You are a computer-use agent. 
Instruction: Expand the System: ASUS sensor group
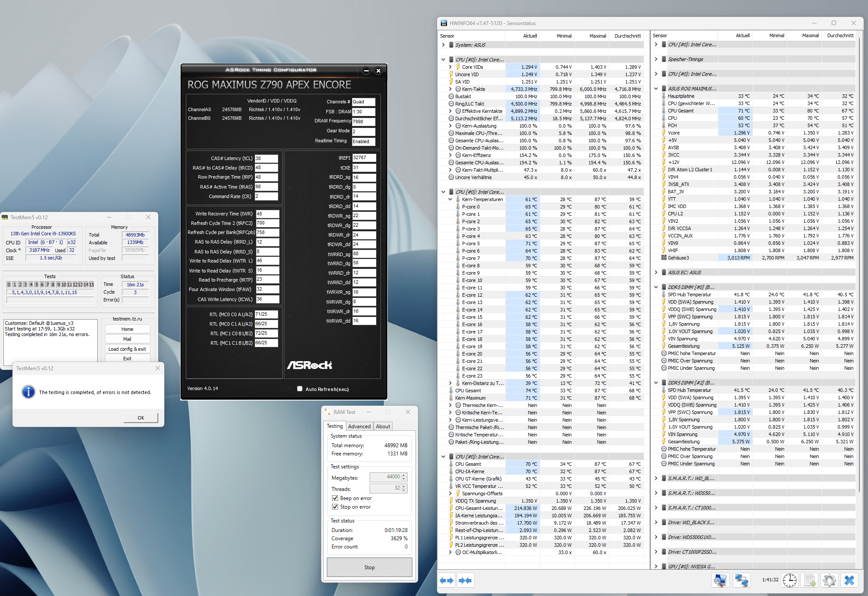(443, 45)
